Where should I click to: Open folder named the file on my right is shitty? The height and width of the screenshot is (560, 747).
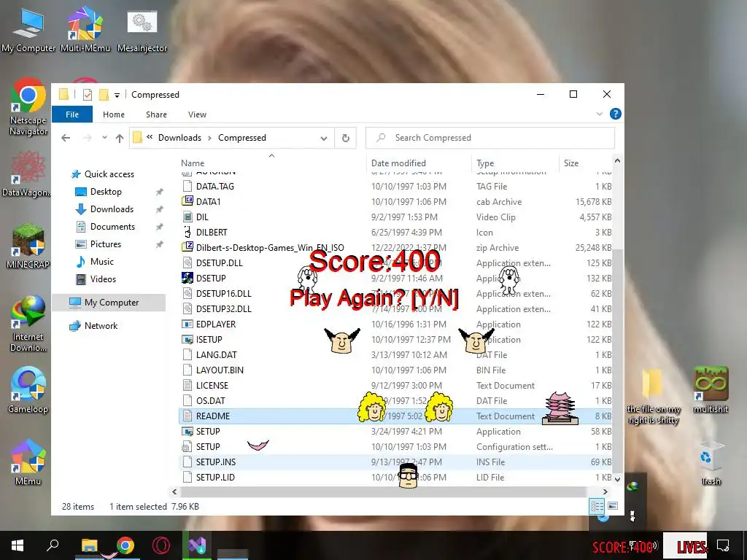[x=653, y=397]
